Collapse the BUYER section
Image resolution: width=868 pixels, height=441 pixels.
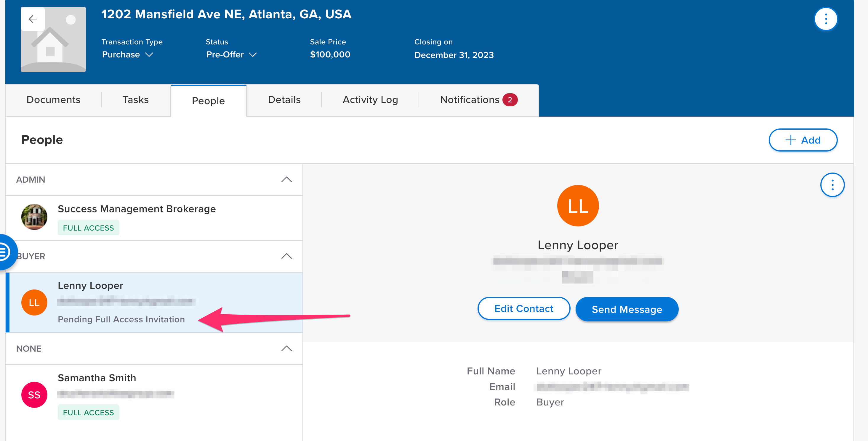coord(286,256)
